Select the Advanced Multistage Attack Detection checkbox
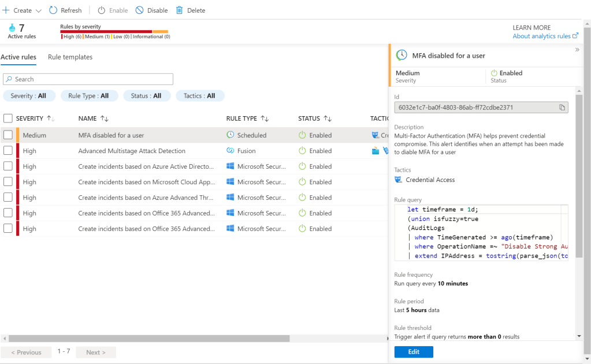This screenshot has width=591, height=364. 8,151
